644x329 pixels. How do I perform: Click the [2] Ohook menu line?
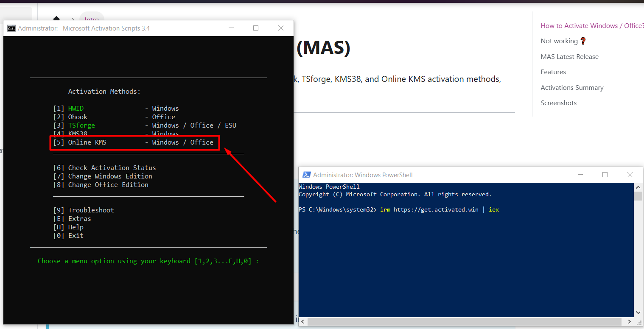tap(114, 117)
